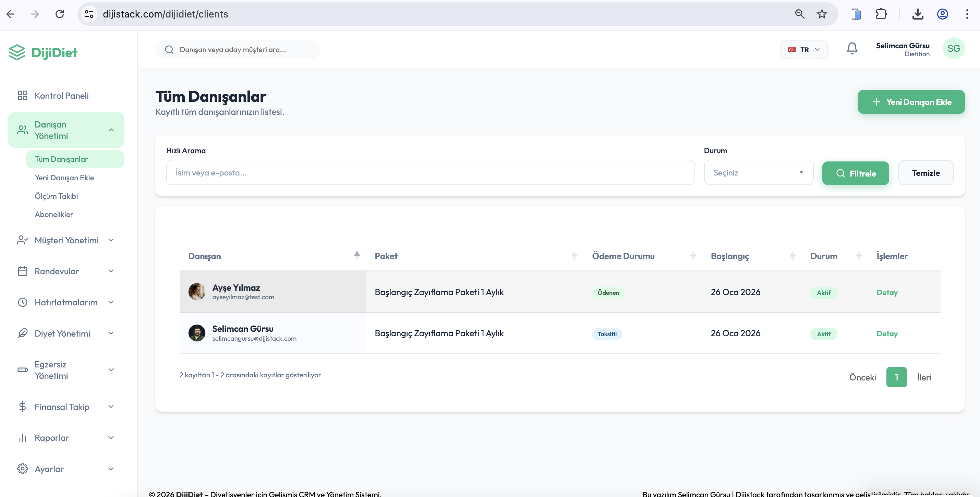Switch to Tüm Danışanlar menu item
This screenshot has height=497, width=980.
[61, 159]
